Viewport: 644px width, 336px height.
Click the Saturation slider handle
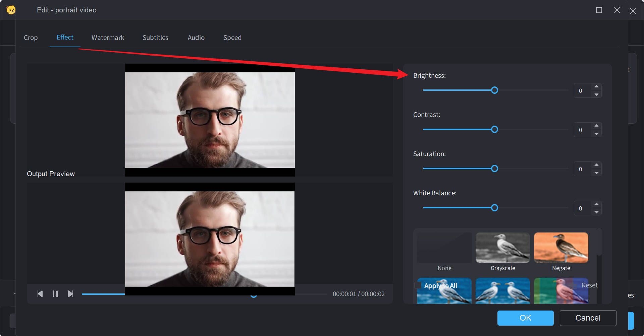point(494,169)
